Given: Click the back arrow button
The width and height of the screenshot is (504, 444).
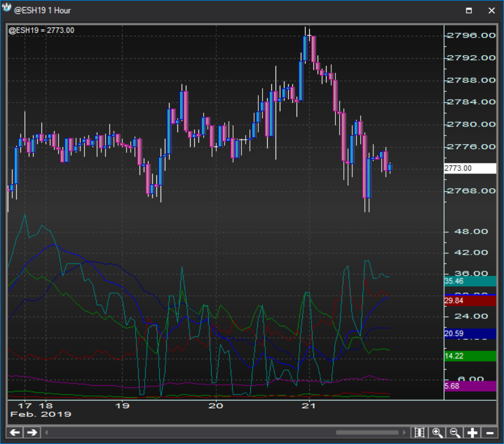Looking at the screenshot, I should point(15,432).
